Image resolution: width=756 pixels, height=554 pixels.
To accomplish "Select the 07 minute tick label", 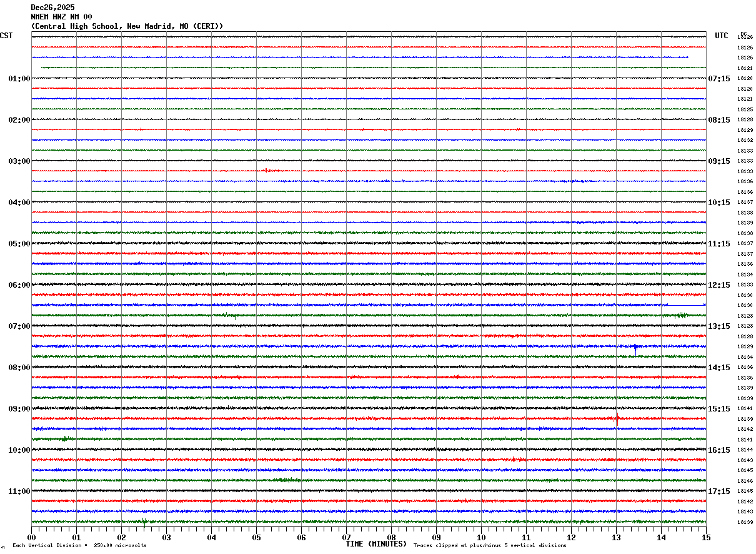I will [x=346, y=538].
